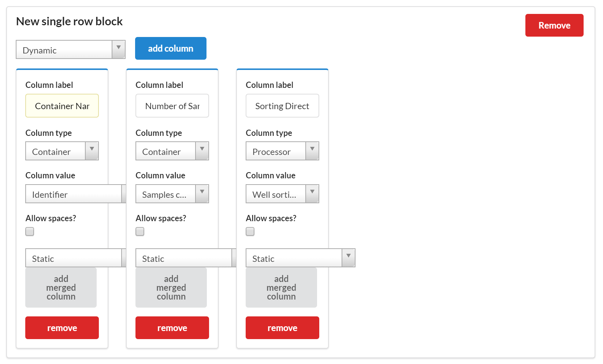Image resolution: width=603 pixels, height=364 pixels.
Task: Edit the Sorting Direction label field
Action: [282, 106]
